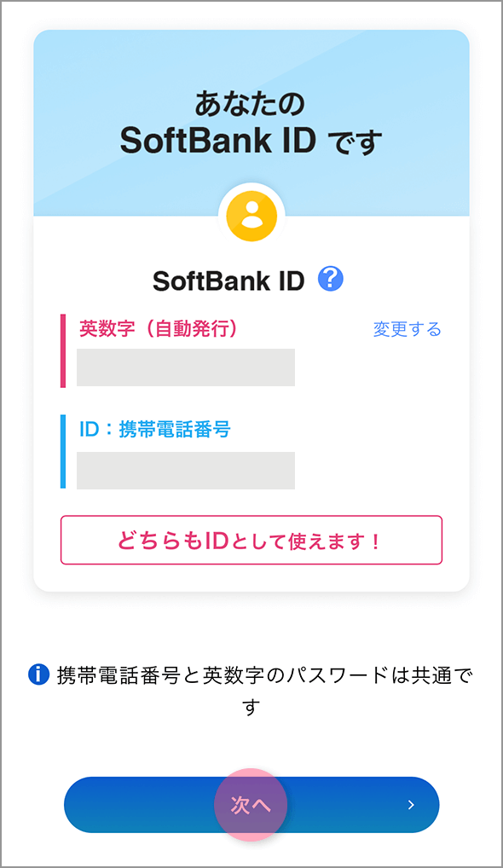The image size is (503, 868).
Task: Click the 英数字（自動発行） label
Action: [x=159, y=328]
